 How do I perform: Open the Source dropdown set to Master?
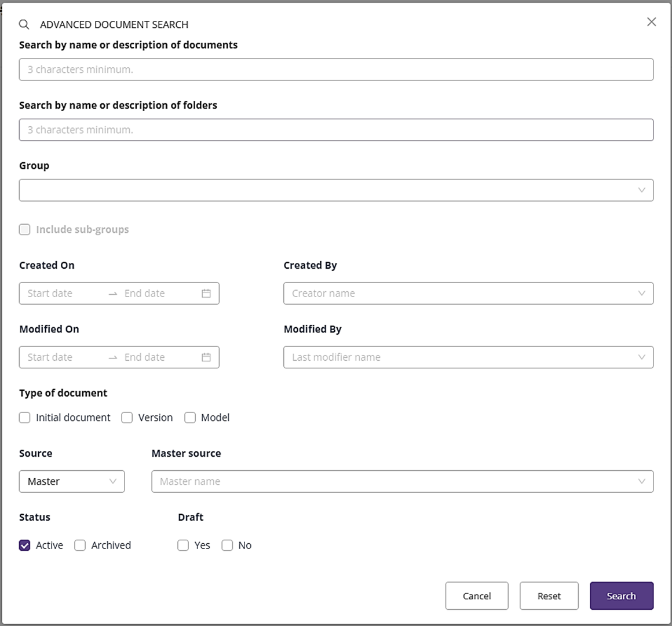(72, 482)
